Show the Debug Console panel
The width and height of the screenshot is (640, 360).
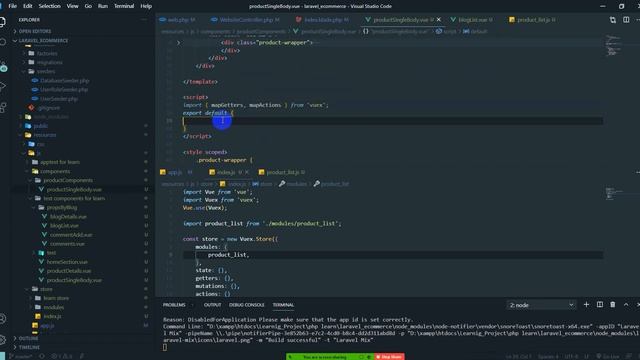[247, 305]
